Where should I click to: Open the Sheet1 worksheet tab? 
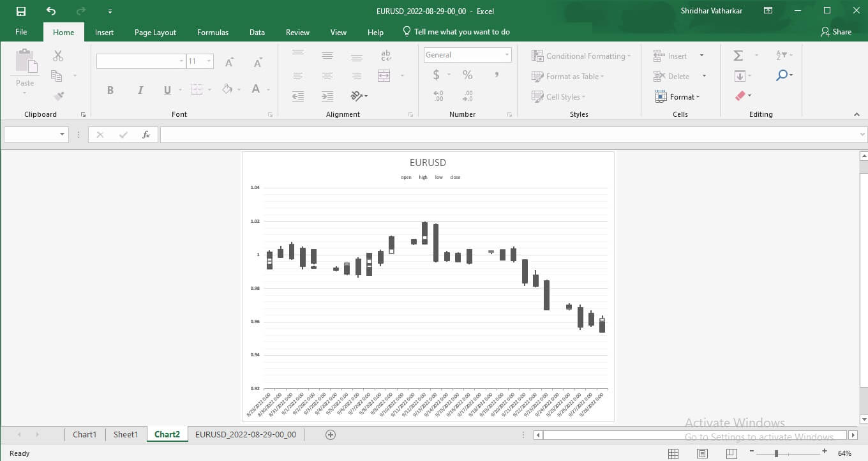[125, 434]
